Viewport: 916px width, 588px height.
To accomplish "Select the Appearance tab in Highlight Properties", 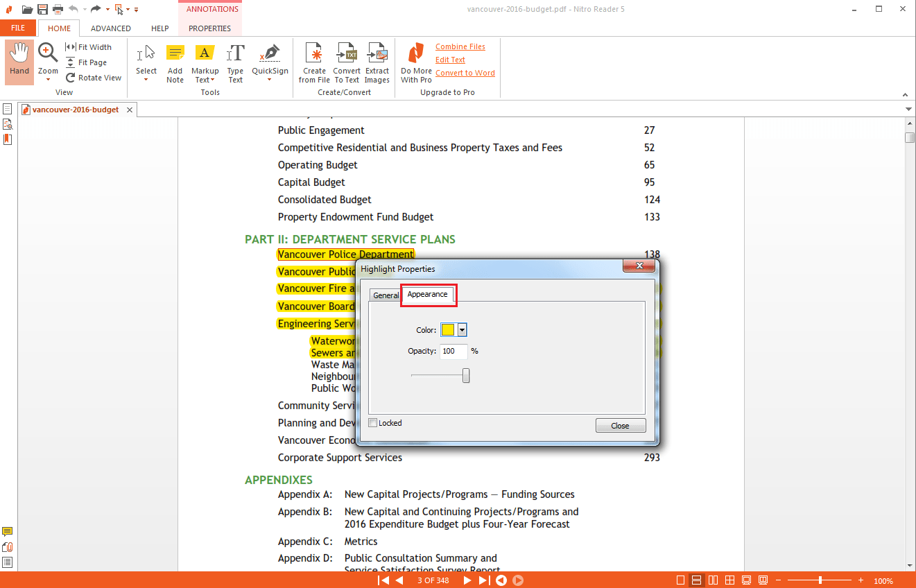I will 428,294.
